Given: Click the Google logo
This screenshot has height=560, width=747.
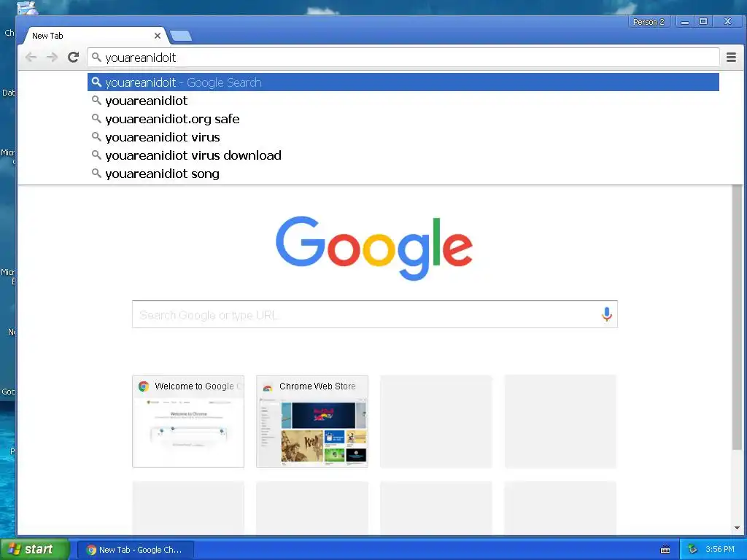Looking at the screenshot, I should pos(374,248).
